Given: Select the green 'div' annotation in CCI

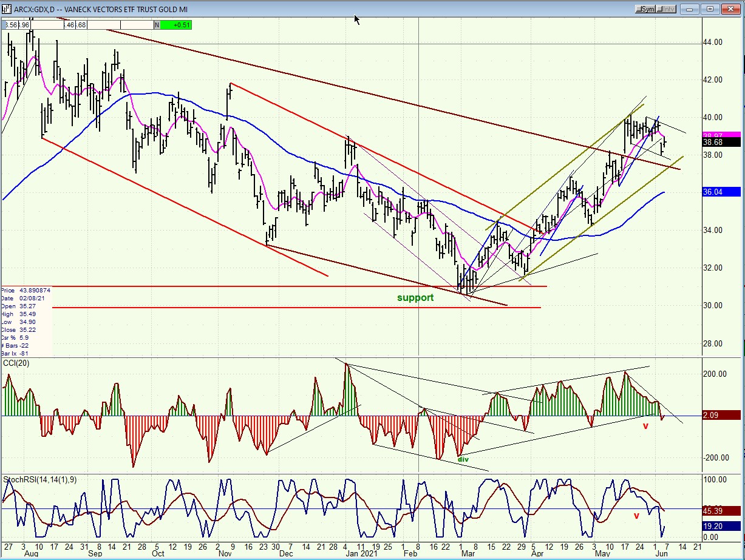Looking at the screenshot, I should tap(463, 459).
